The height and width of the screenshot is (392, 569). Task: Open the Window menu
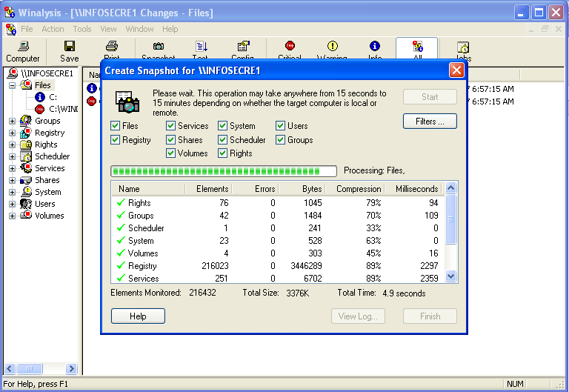pos(140,29)
